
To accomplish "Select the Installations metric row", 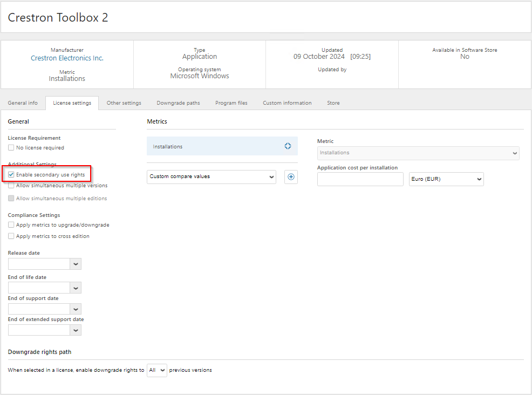I will pos(222,146).
